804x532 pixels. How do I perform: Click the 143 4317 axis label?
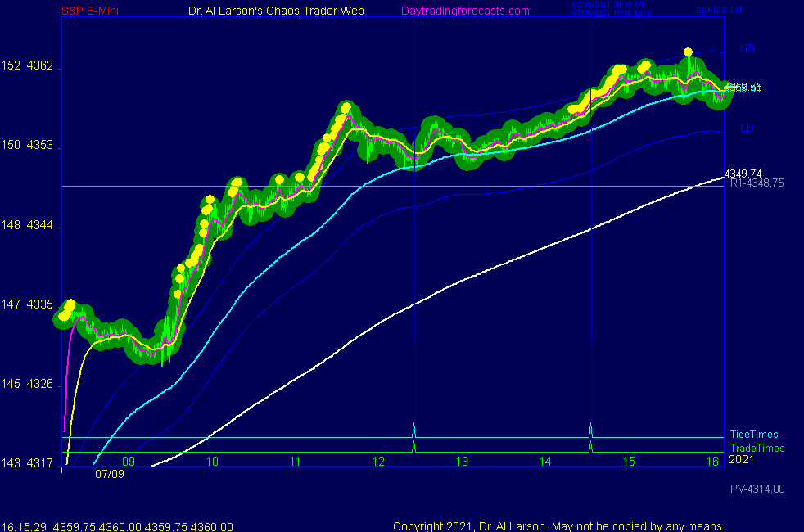tap(27, 463)
